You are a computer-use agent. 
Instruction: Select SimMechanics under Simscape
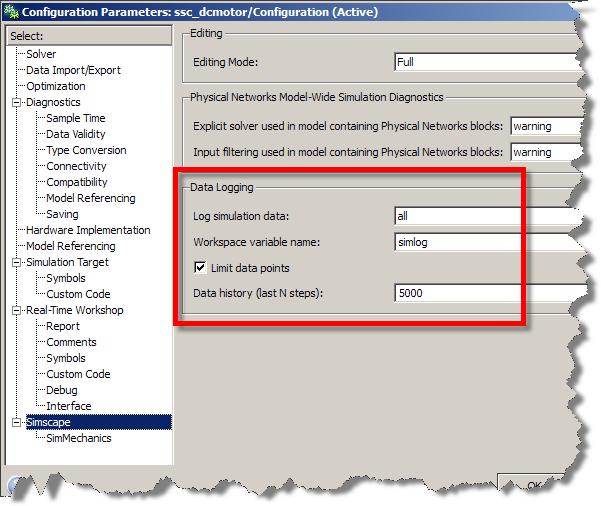79,438
